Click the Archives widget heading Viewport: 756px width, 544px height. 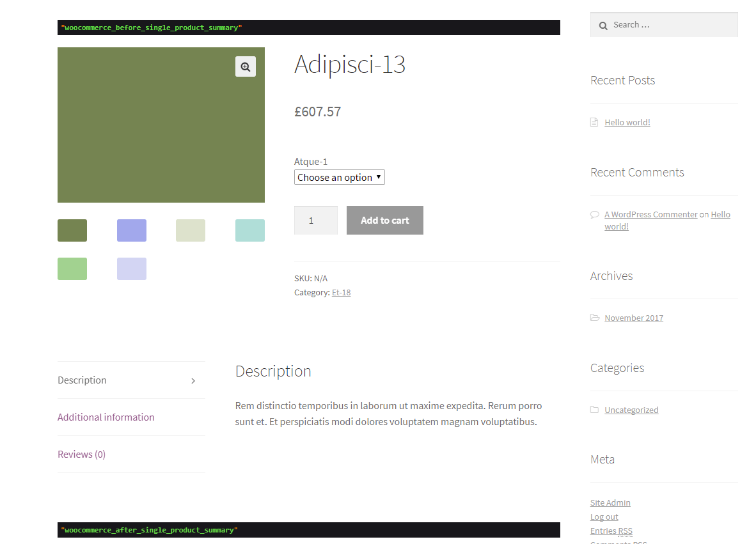(611, 276)
